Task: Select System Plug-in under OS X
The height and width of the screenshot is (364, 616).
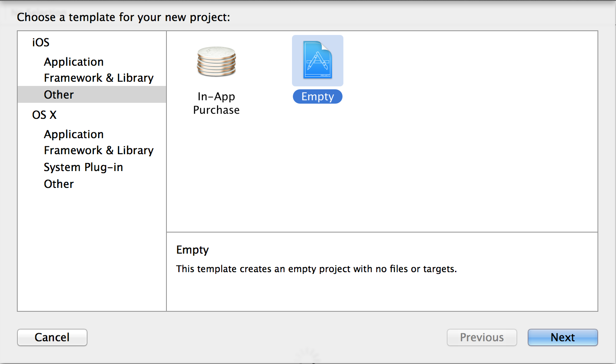Action: (x=83, y=167)
